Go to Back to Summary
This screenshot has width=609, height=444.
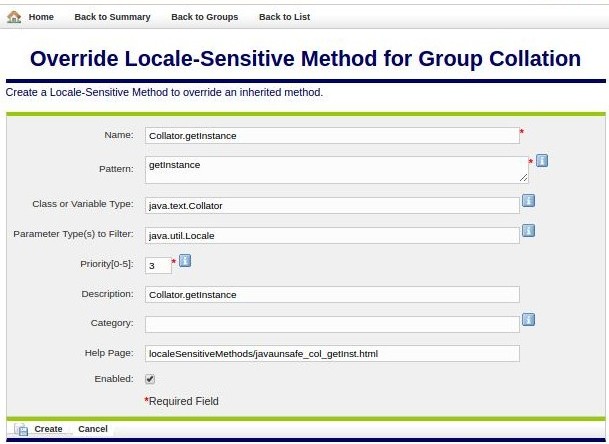112,17
